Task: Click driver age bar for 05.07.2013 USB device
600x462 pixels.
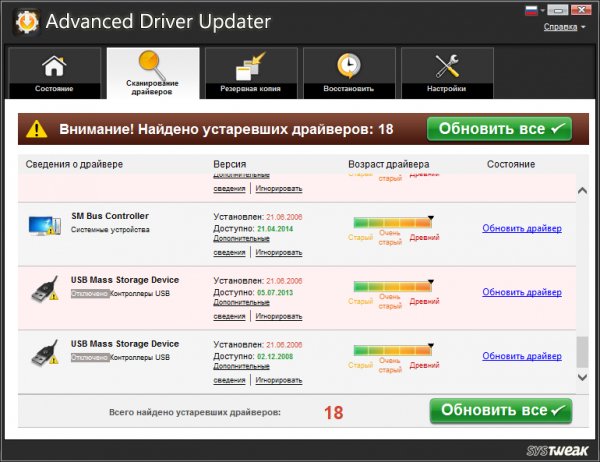Action: coord(393,286)
